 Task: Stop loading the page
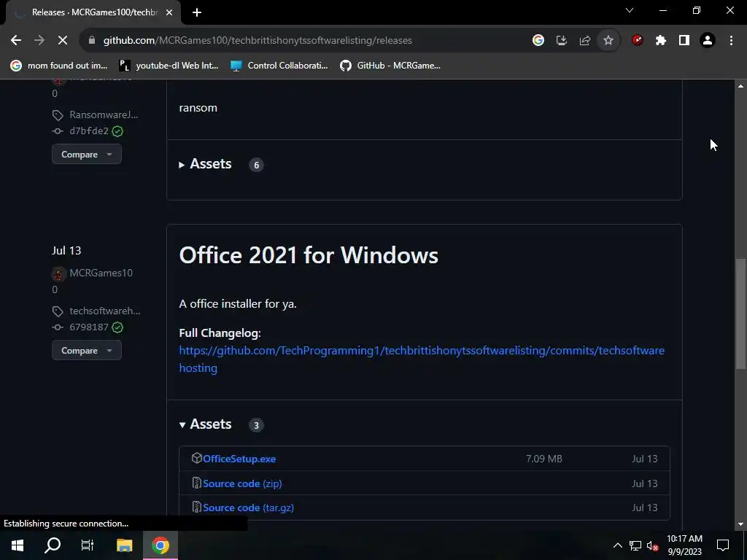tap(63, 41)
